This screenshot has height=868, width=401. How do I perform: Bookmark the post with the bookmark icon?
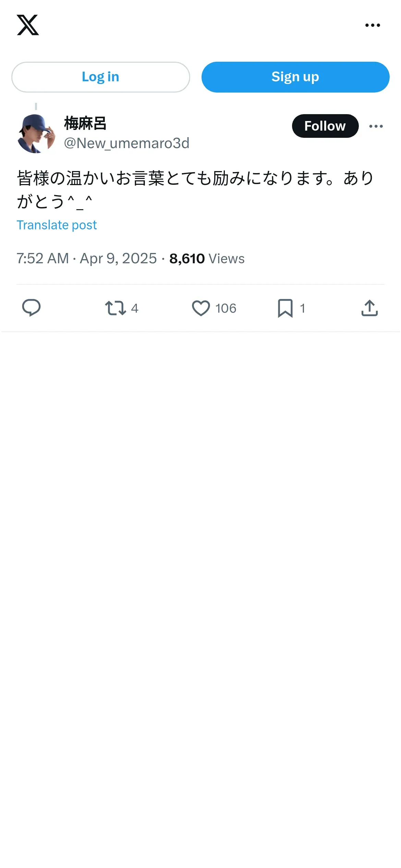(285, 308)
